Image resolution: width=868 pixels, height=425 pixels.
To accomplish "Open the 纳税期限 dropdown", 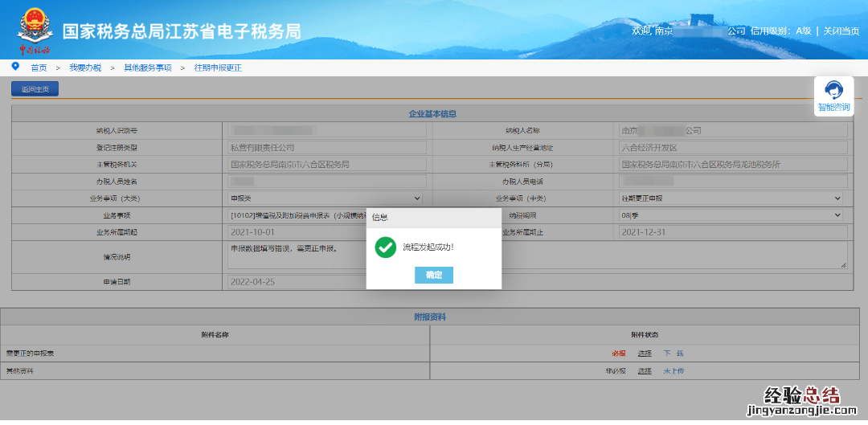I will pos(731,215).
